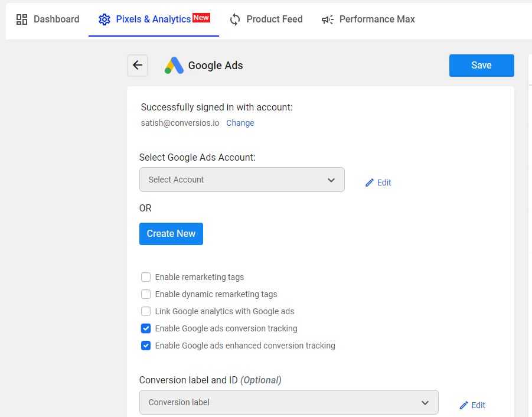Enable dynamic remarketing tags checkbox

point(146,294)
